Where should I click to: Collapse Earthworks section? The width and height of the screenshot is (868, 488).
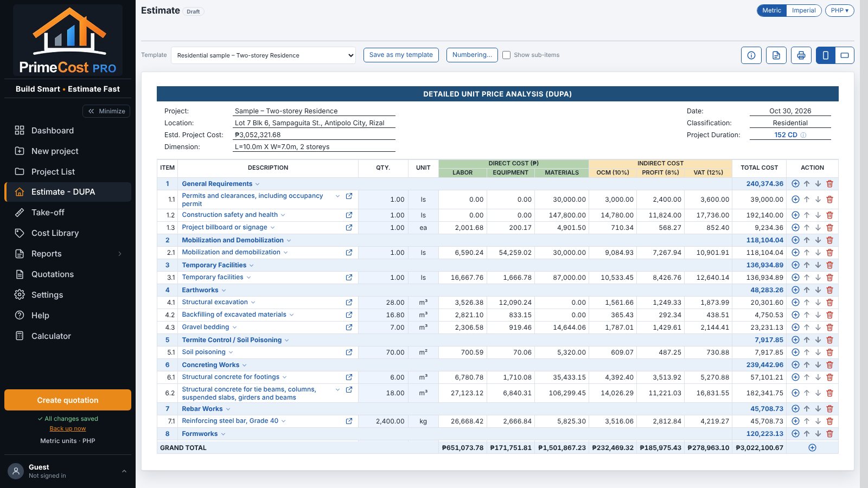click(x=224, y=291)
